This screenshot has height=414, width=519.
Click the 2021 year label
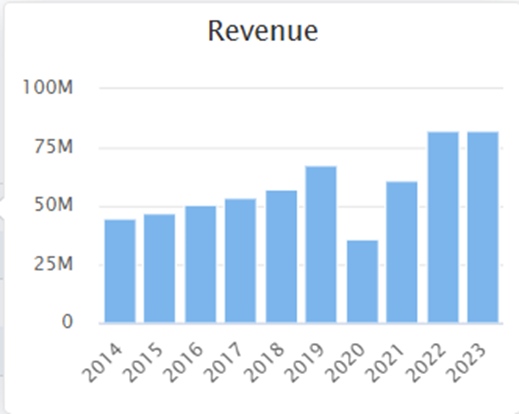pyautogui.click(x=384, y=362)
